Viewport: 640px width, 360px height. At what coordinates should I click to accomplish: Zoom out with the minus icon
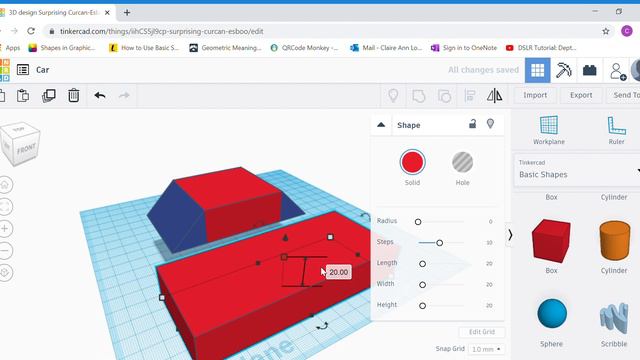pos(5,251)
